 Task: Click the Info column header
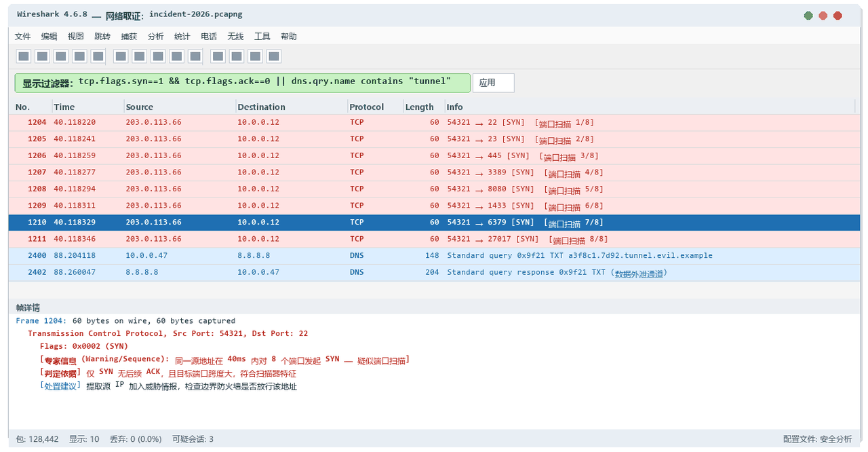[x=650, y=107]
